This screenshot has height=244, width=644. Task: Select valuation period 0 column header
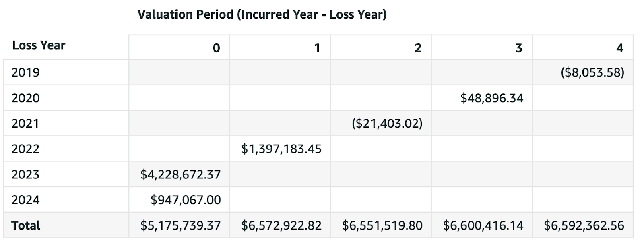point(216,48)
